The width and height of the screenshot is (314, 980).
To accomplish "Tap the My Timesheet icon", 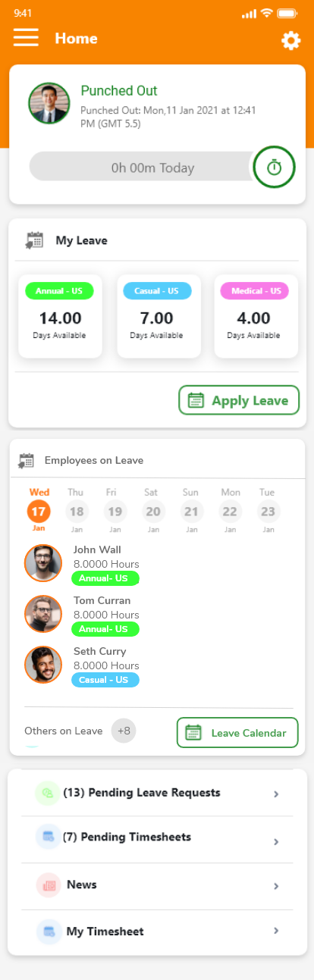I will (x=49, y=931).
